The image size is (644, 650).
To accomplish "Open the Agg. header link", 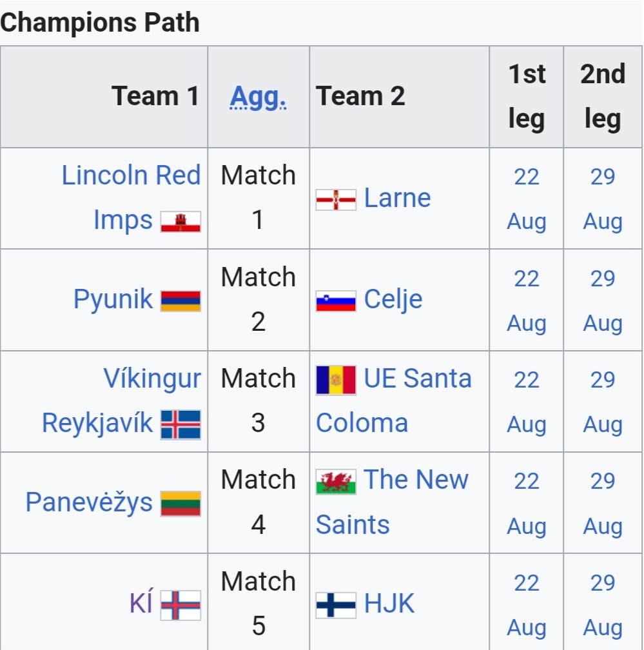I will click(258, 97).
